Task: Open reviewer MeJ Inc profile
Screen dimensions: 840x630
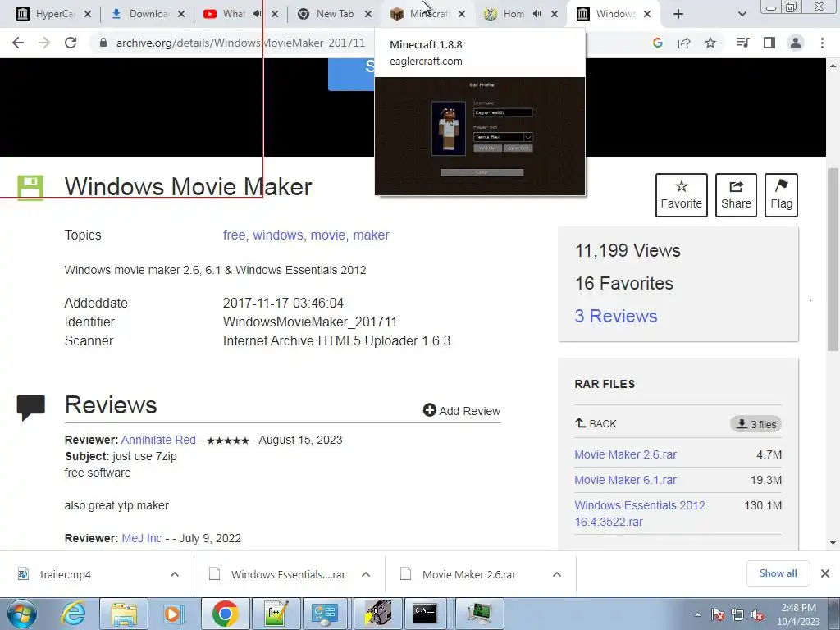Action: [141, 538]
